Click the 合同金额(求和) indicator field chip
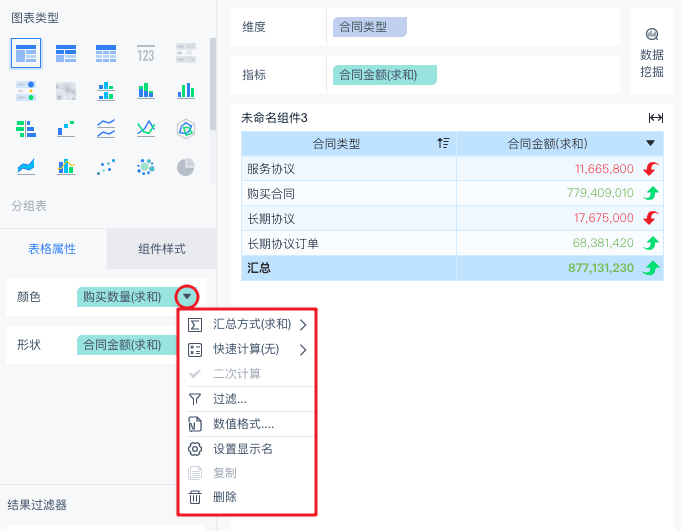This screenshot has width=681, height=531. 384,75
